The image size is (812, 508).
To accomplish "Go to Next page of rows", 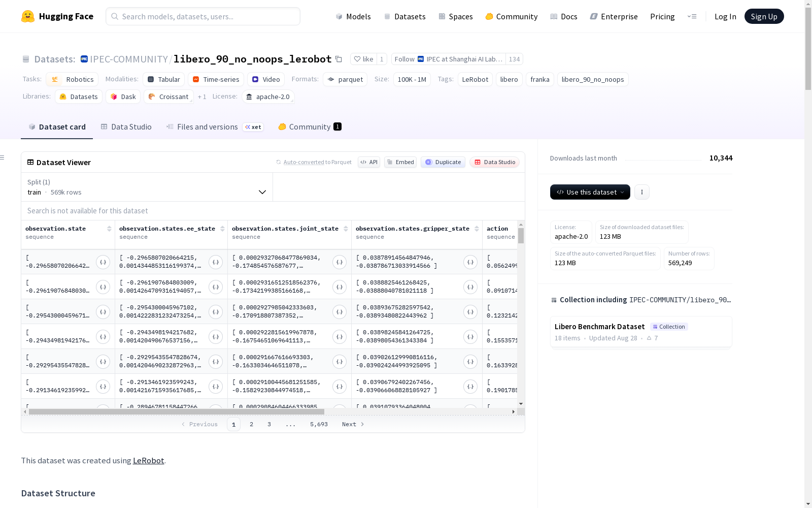I will point(353,424).
